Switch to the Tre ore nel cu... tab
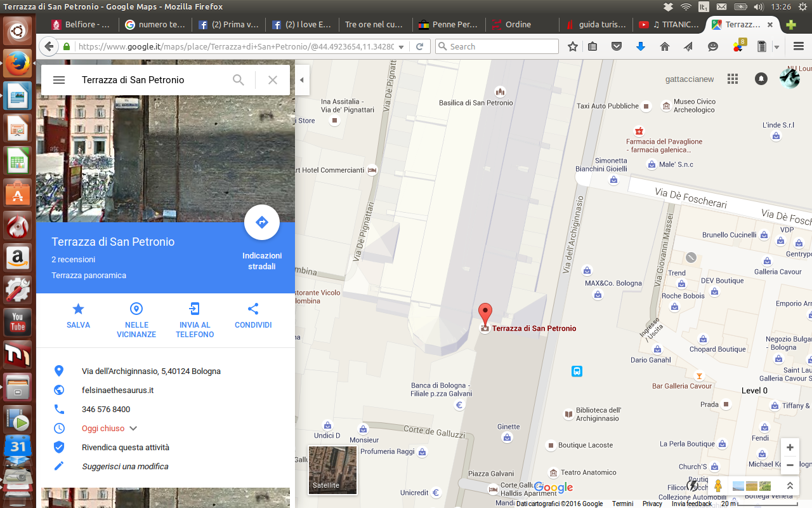This screenshot has width=812, height=508. [374, 25]
